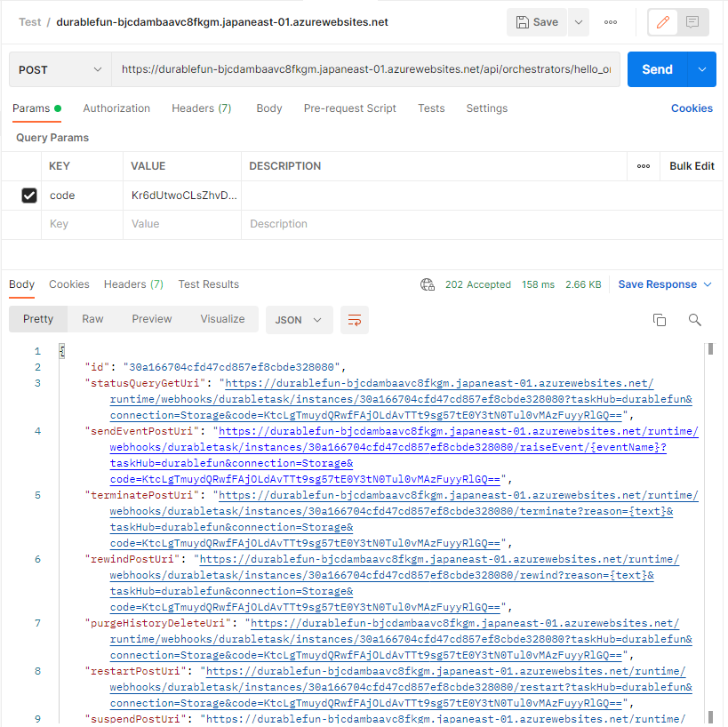Select the Pretty view

point(38,319)
